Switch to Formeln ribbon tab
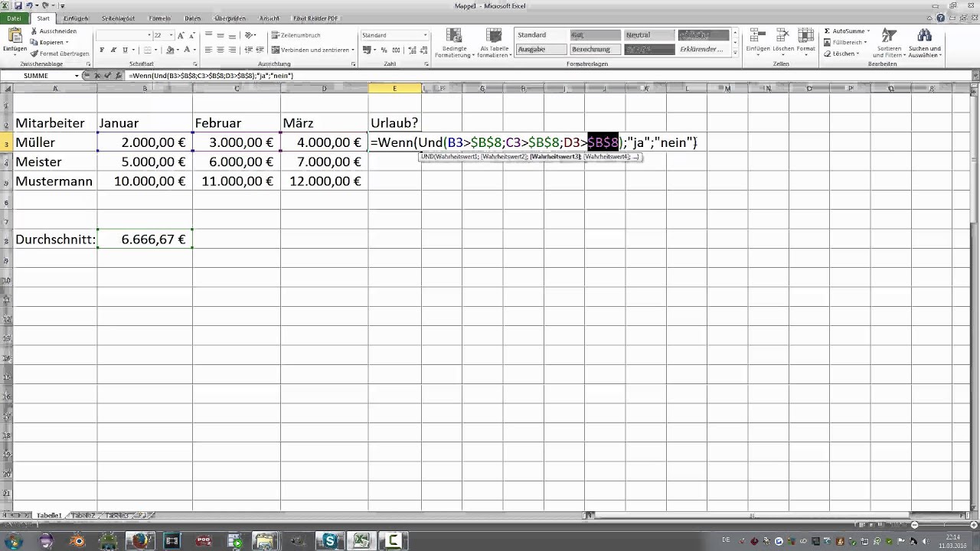 [x=160, y=18]
